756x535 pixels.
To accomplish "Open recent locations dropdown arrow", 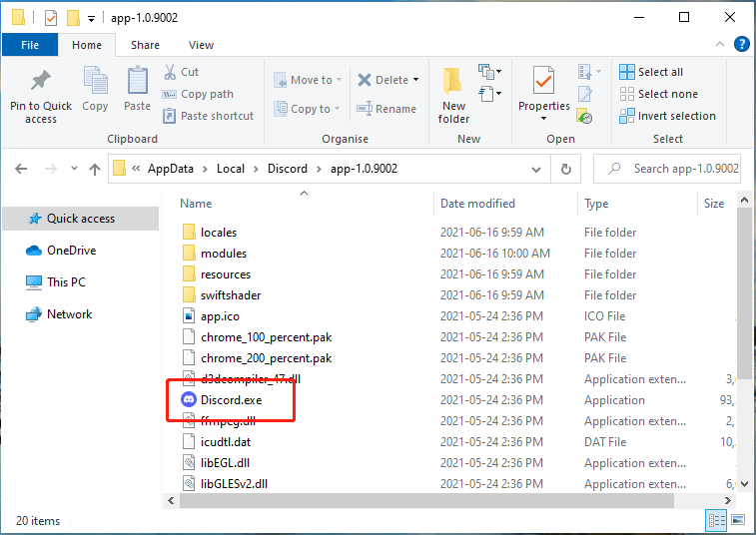I will (74, 169).
